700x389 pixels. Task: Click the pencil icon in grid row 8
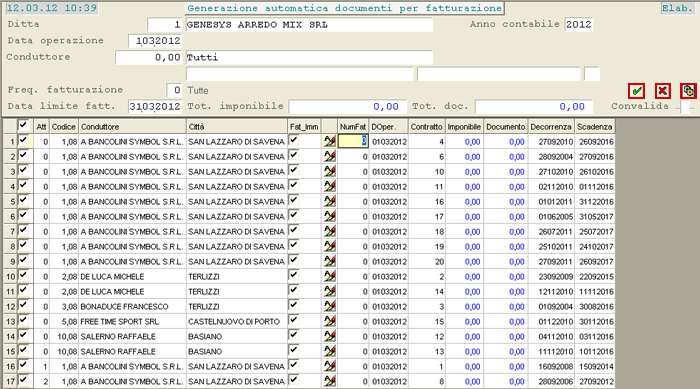coord(329,247)
